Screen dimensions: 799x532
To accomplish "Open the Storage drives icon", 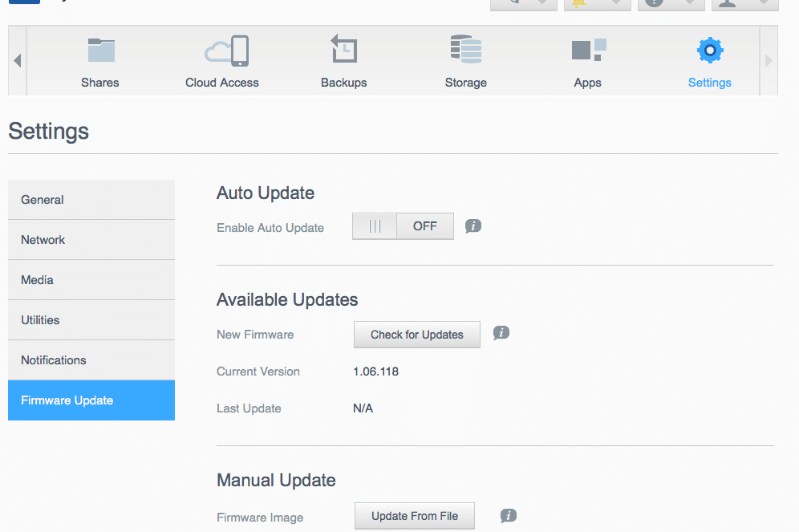I will tap(466, 49).
